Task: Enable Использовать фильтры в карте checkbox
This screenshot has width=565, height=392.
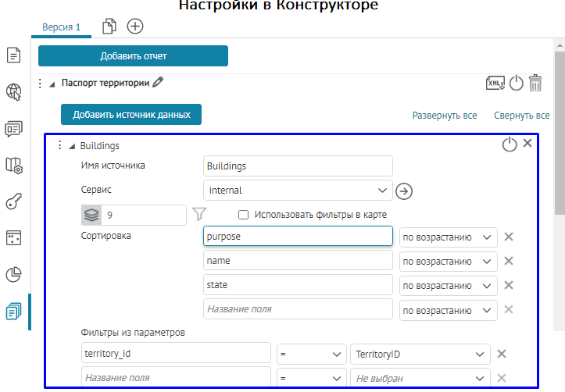Action: point(244,215)
